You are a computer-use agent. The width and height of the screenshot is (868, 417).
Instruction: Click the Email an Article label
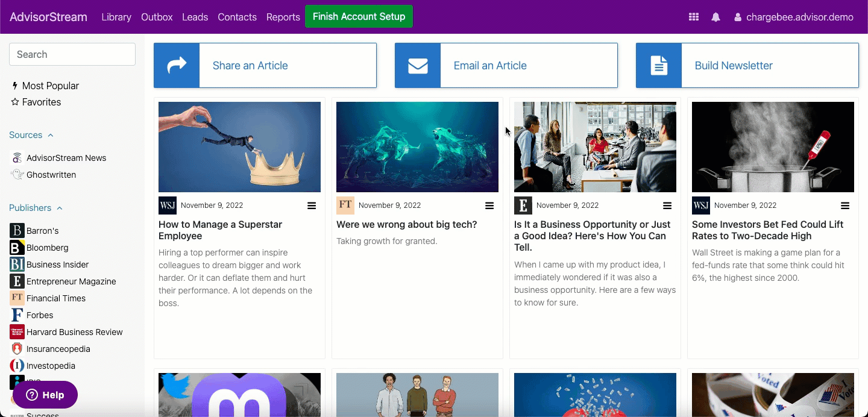[490, 66]
